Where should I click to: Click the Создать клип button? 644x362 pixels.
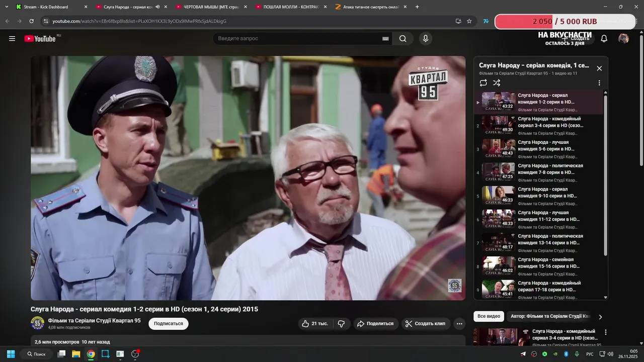pos(426,324)
